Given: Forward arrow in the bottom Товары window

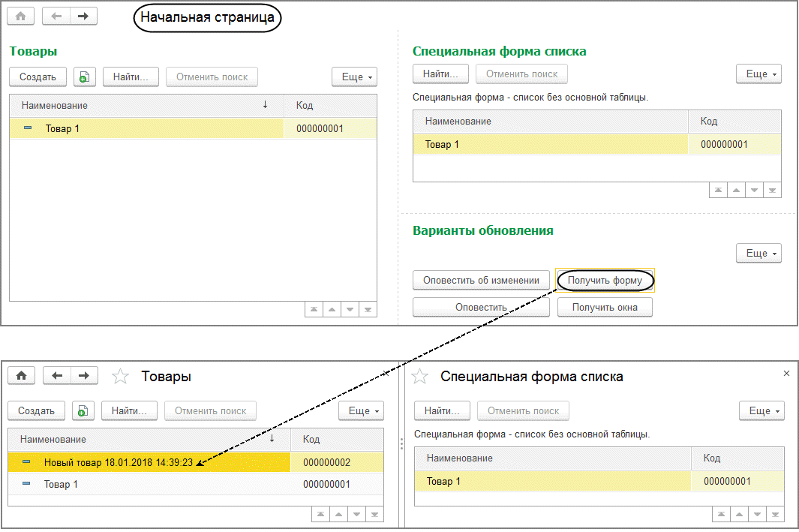Looking at the screenshot, I should click(84, 376).
